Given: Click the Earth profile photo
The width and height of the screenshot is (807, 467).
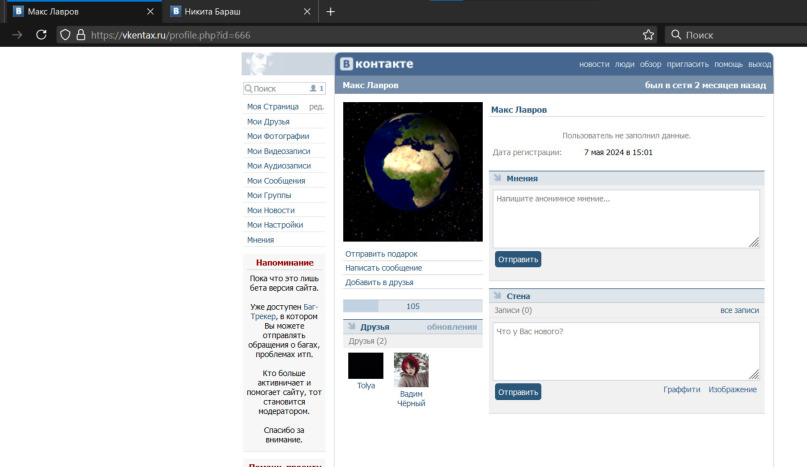Looking at the screenshot, I should coord(413,171).
